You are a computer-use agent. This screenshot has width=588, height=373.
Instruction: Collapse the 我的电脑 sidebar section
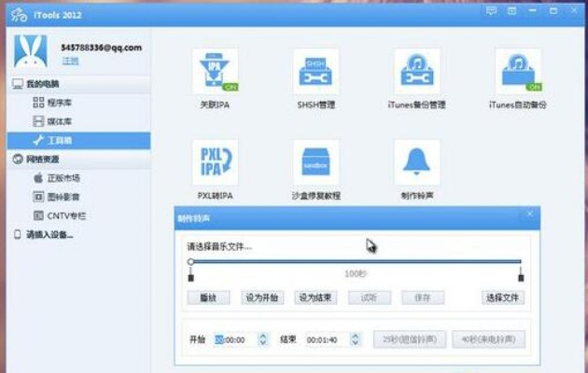(37, 84)
